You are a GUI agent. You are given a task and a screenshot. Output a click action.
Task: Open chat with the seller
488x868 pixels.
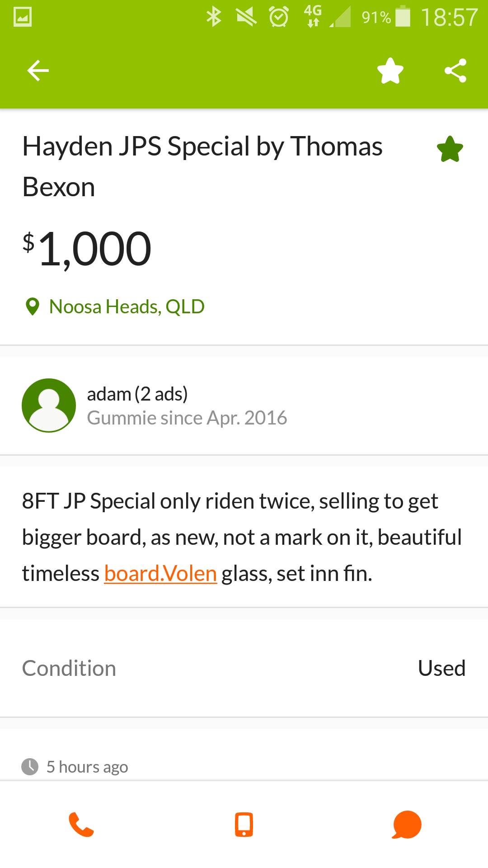click(x=407, y=825)
